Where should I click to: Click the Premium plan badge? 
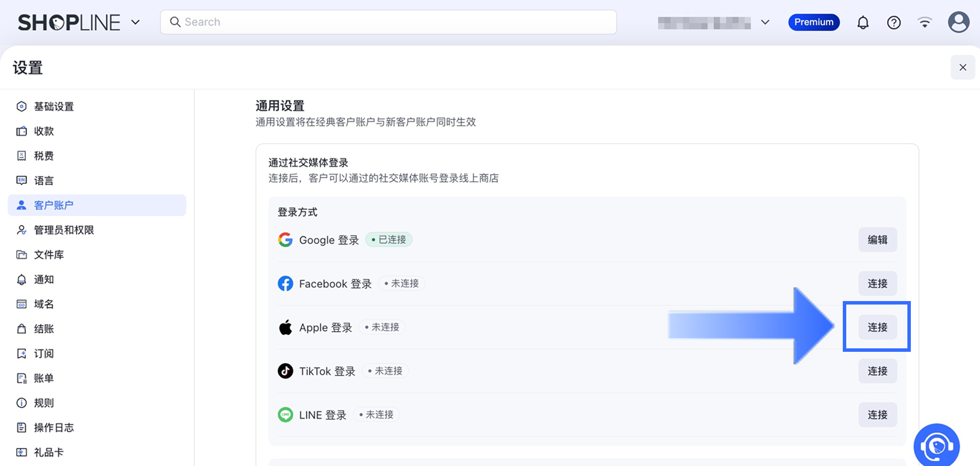click(x=813, y=22)
